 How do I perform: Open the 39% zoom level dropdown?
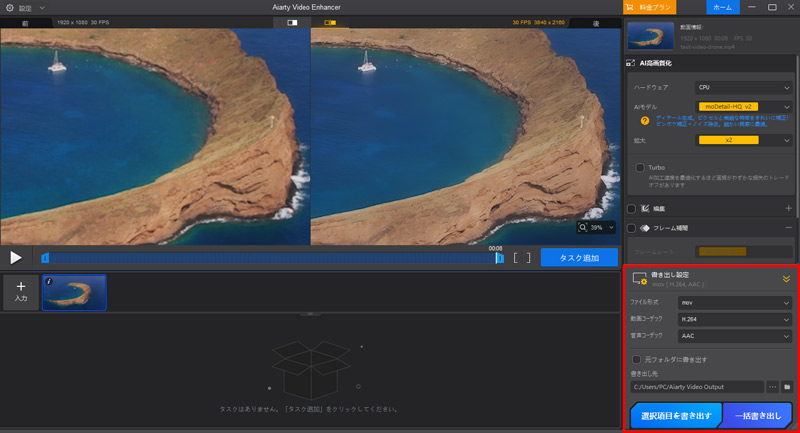(603, 227)
